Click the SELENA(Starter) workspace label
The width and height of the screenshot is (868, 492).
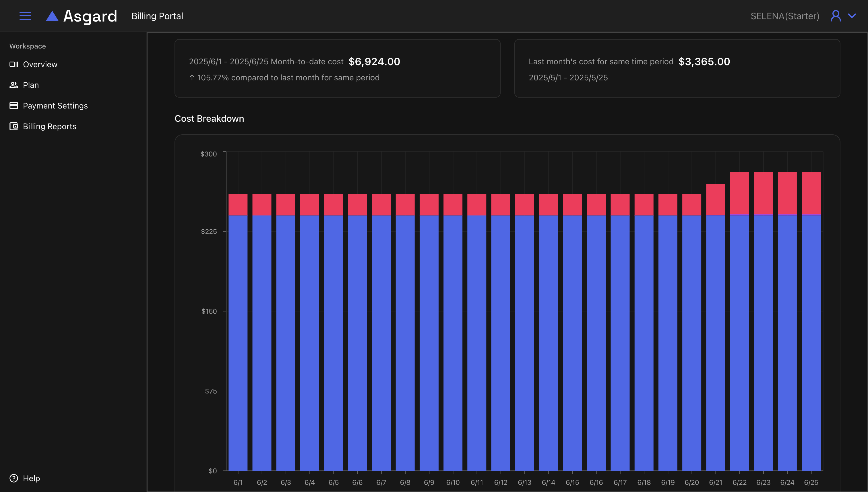click(x=784, y=16)
